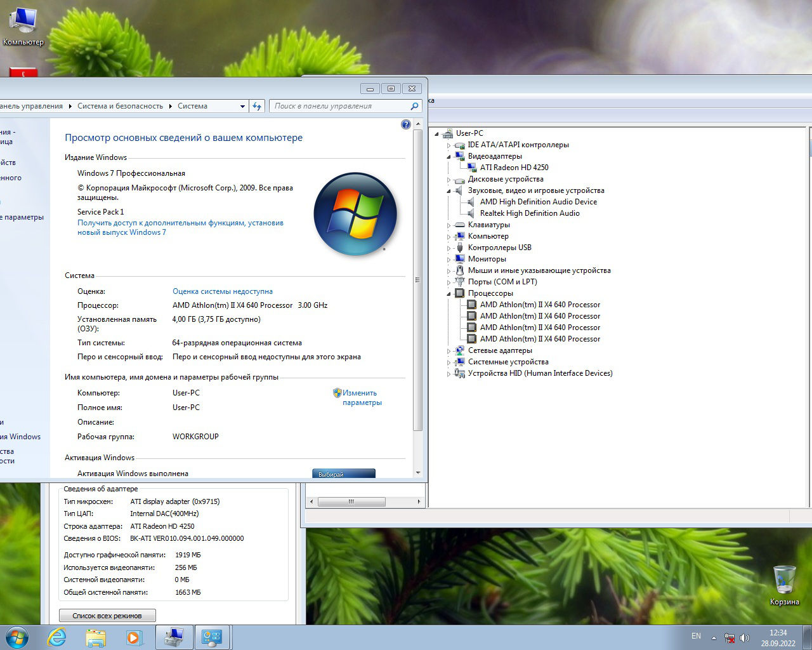The height and width of the screenshot is (650, 812).
Task: Select ATI Radeon HD 4250 device
Action: click(x=514, y=168)
